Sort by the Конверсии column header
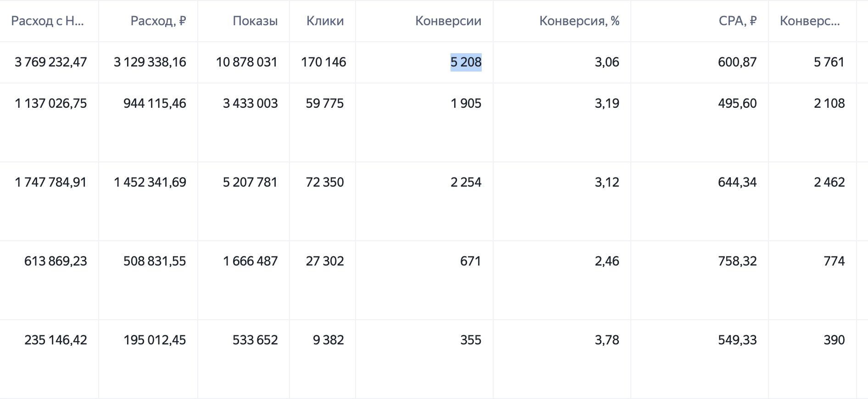The width and height of the screenshot is (868, 399). point(448,21)
